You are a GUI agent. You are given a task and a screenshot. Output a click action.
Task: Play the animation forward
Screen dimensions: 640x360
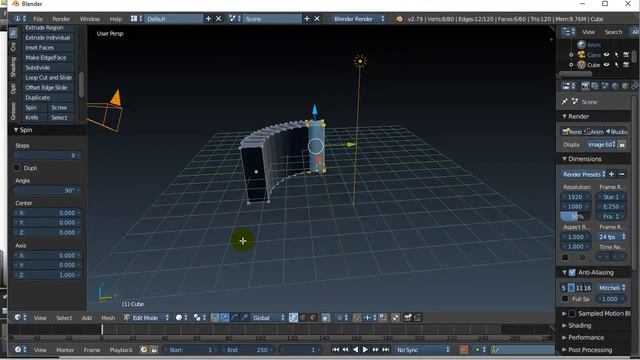point(365,349)
